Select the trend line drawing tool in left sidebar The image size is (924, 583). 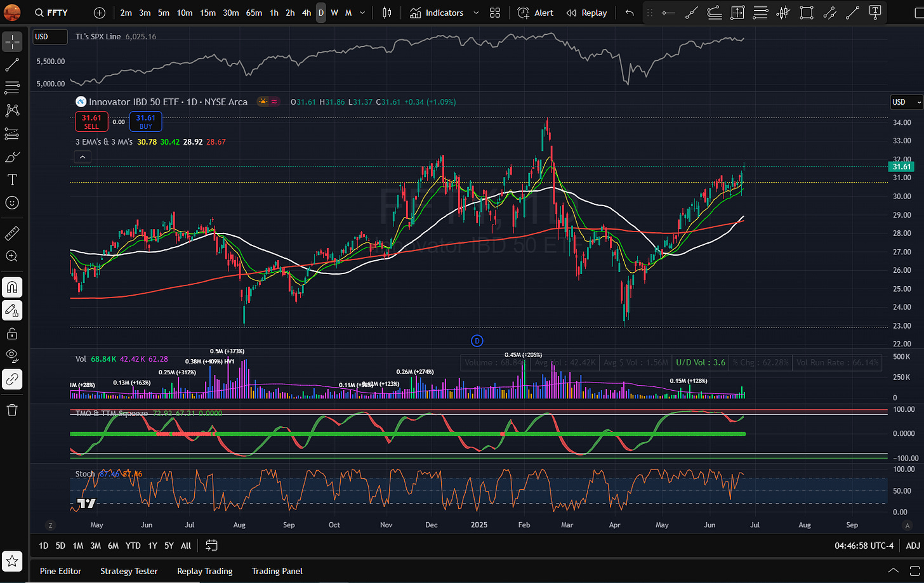(x=12, y=64)
